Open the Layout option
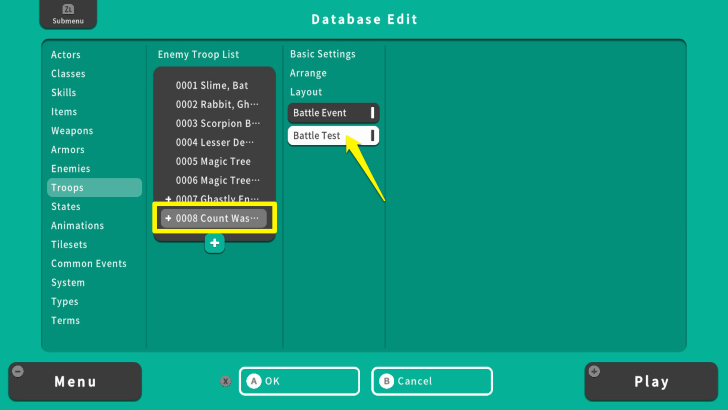 306,92
